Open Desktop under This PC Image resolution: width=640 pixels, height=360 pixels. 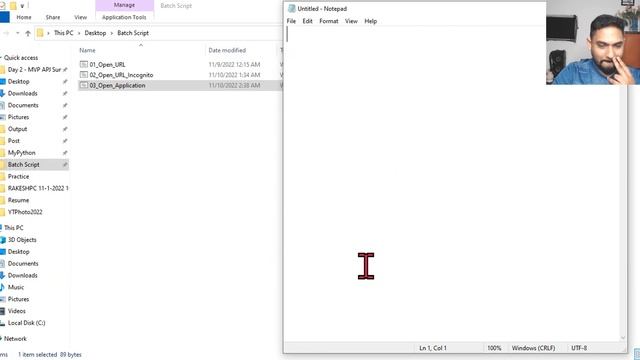18,252
